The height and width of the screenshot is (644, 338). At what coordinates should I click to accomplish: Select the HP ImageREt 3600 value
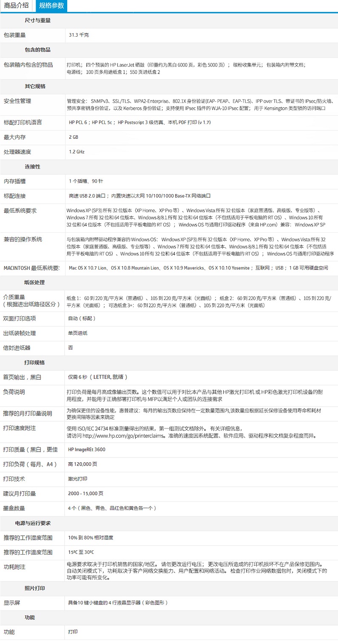pos(87,449)
